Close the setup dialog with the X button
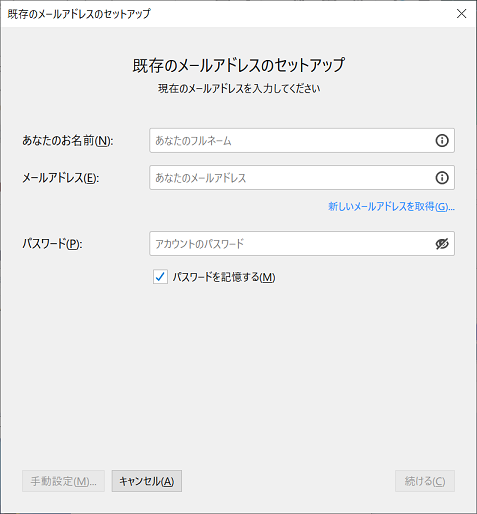The height and width of the screenshot is (514, 477). (x=461, y=14)
